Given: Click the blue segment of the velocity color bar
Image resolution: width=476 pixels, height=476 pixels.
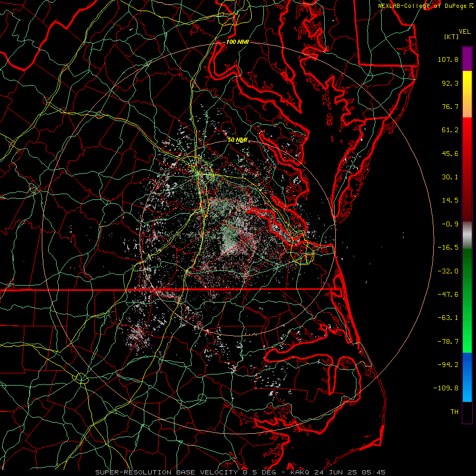Looking at the screenshot, I should (x=467, y=377).
